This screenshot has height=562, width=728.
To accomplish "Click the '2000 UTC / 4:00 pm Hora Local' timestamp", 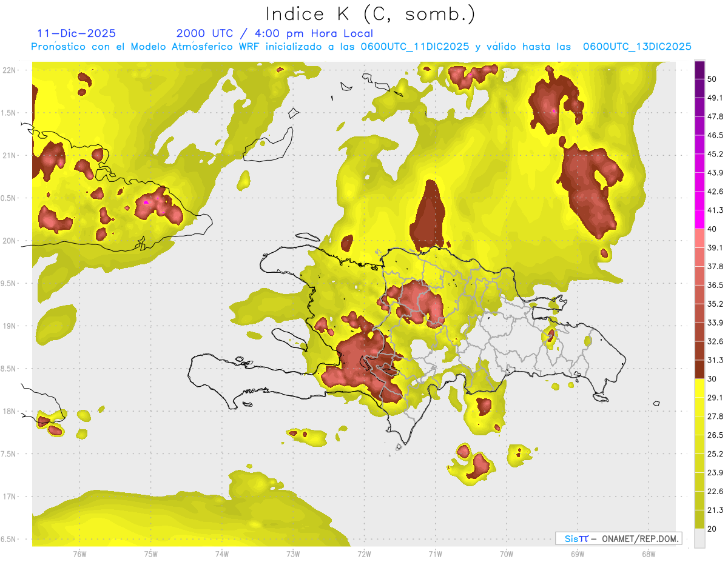I will (275, 33).
